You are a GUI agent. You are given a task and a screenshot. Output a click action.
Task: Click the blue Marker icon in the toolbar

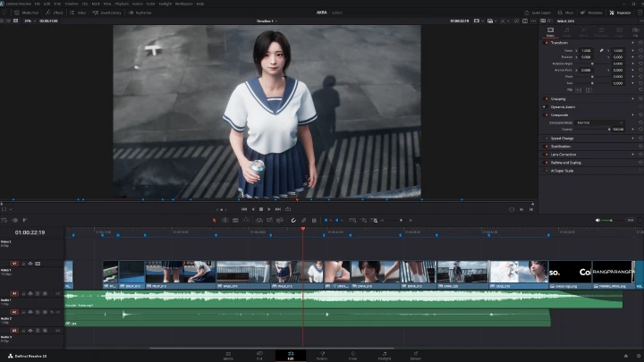[x=337, y=221]
